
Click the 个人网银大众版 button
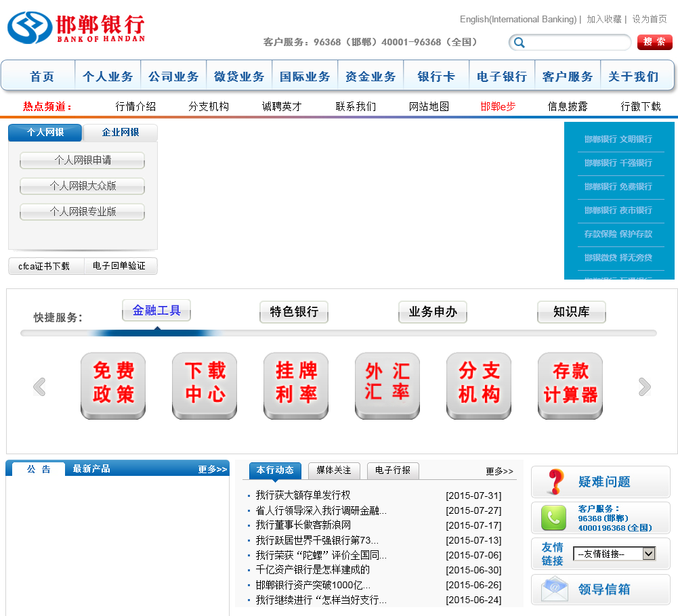click(83, 186)
